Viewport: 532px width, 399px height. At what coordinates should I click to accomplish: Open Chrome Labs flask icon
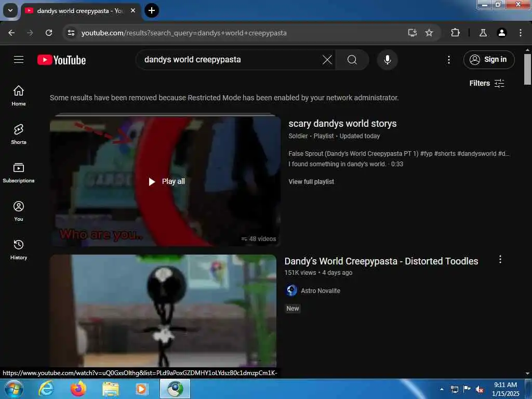(483, 33)
